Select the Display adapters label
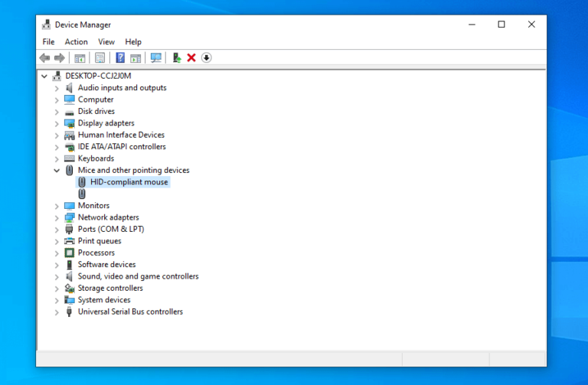The height and width of the screenshot is (385, 588). (106, 123)
